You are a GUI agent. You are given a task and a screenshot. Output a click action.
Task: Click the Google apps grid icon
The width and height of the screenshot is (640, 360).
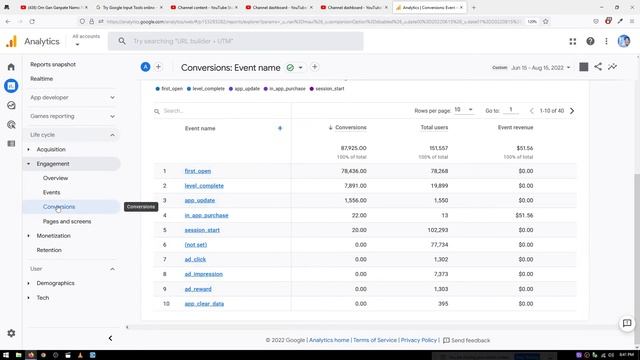coord(573,41)
